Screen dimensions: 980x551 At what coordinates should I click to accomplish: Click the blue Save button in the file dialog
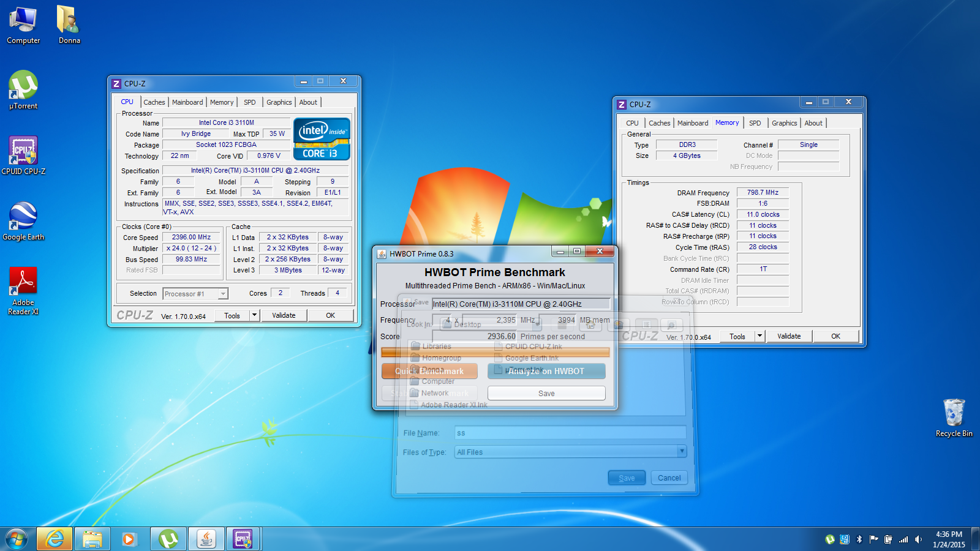click(627, 478)
